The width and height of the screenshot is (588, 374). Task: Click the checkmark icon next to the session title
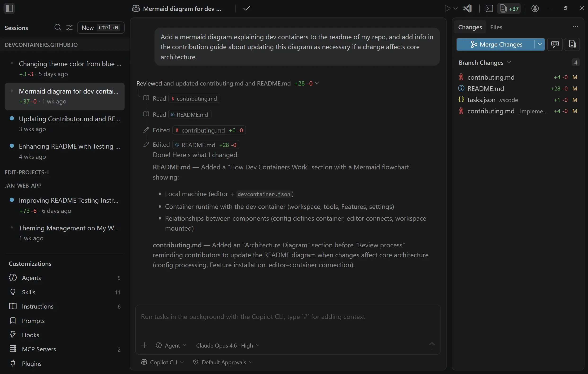(x=247, y=8)
